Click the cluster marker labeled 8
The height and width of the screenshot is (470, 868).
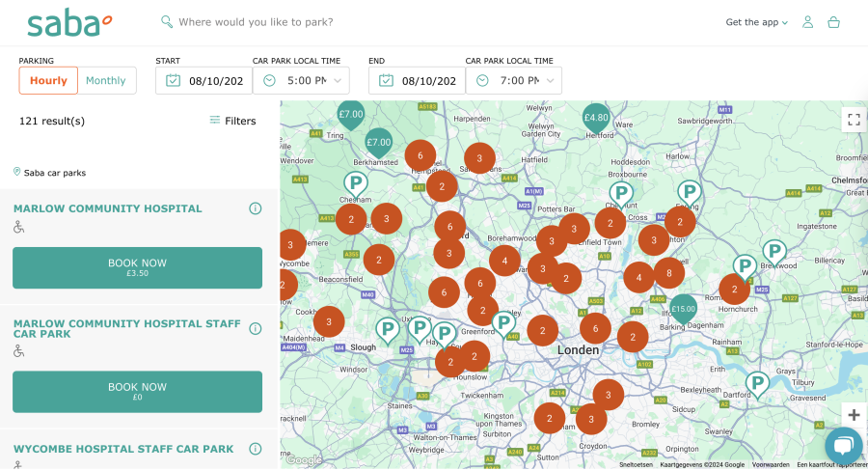click(x=669, y=273)
